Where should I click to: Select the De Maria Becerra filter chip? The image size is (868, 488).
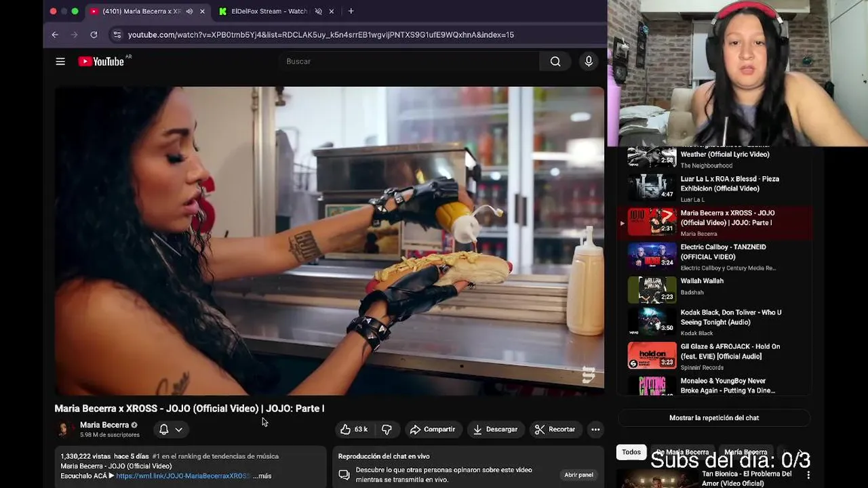pyautogui.click(x=682, y=452)
